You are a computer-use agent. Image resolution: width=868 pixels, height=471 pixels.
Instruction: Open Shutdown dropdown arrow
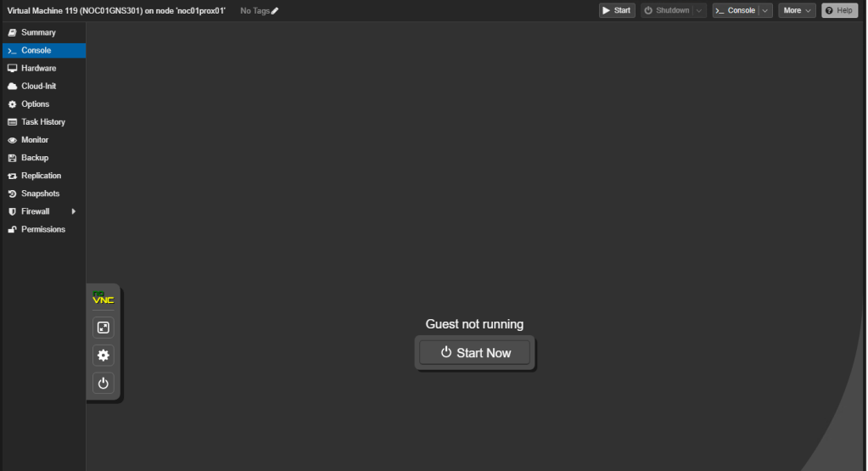coord(699,10)
